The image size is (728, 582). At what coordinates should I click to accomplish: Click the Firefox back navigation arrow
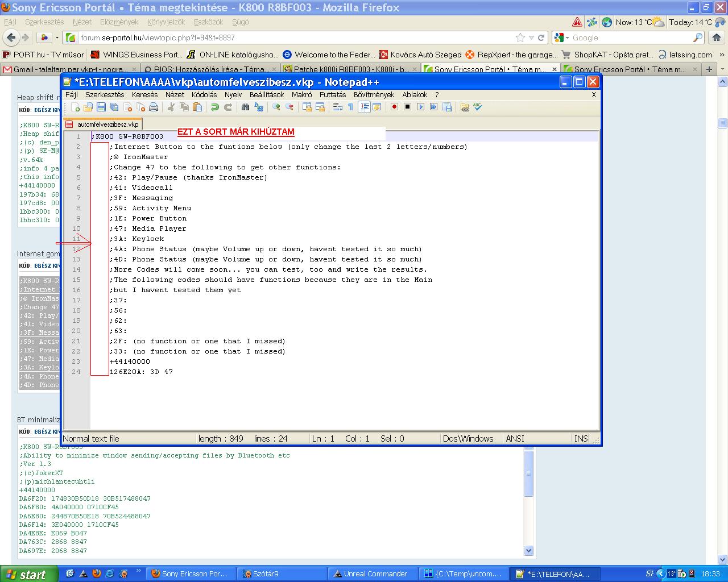tap(11, 38)
